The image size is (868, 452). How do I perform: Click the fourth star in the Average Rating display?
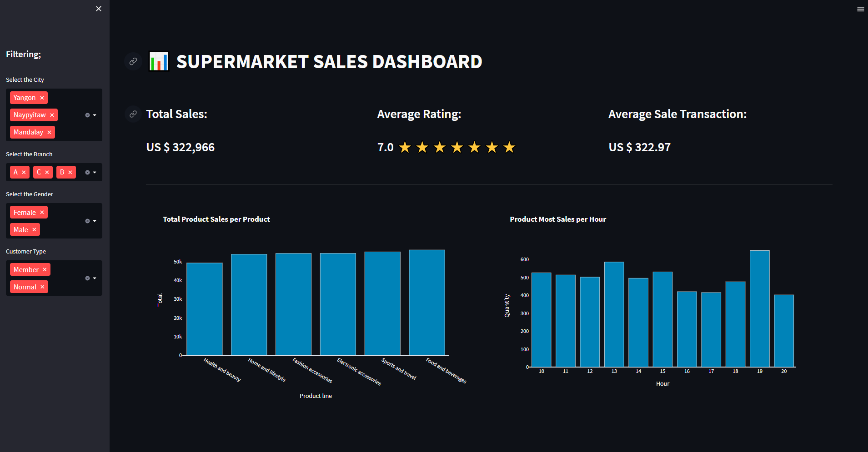457,147
